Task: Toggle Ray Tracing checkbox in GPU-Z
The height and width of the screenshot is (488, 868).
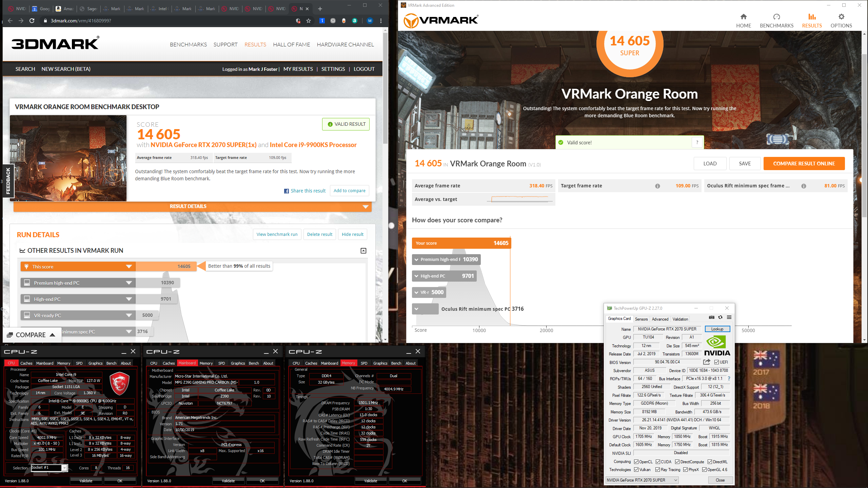Action: (658, 470)
